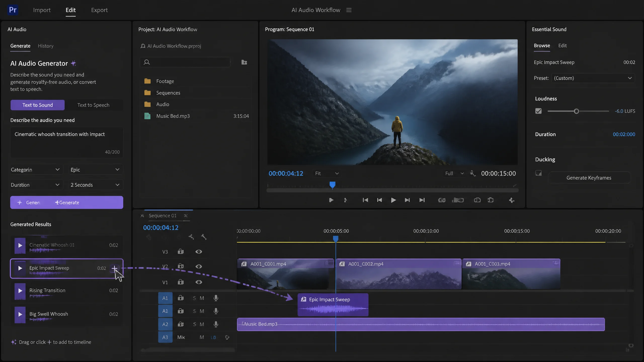644x362 pixels.
Task: Play the Rising Transition result
Action: tap(20, 291)
